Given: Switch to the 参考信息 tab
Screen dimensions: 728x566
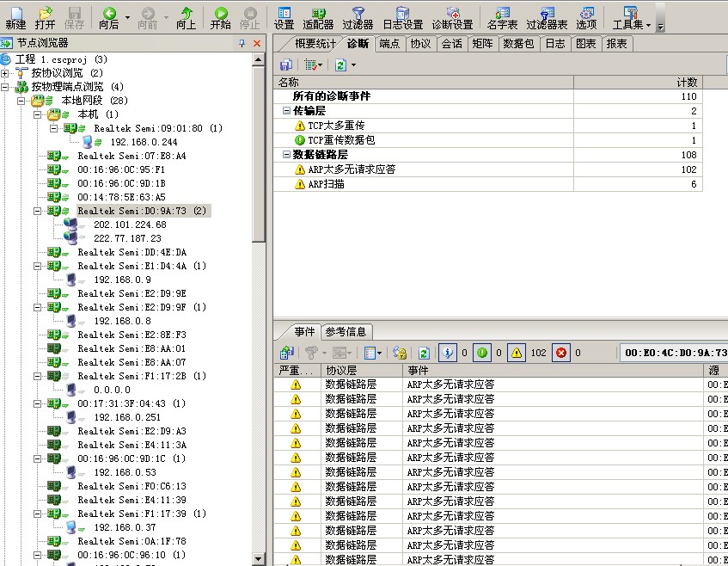Looking at the screenshot, I should pyautogui.click(x=346, y=332).
